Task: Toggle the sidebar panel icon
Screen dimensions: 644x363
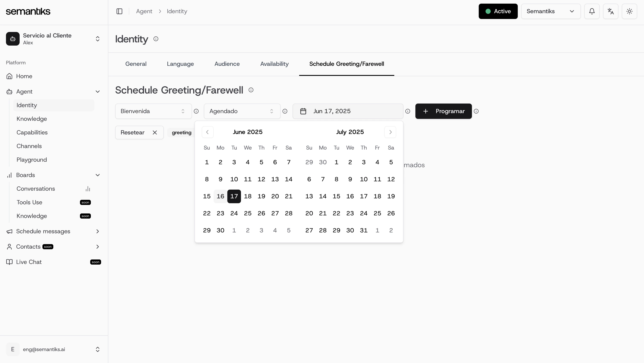Action: pyautogui.click(x=119, y=11)
